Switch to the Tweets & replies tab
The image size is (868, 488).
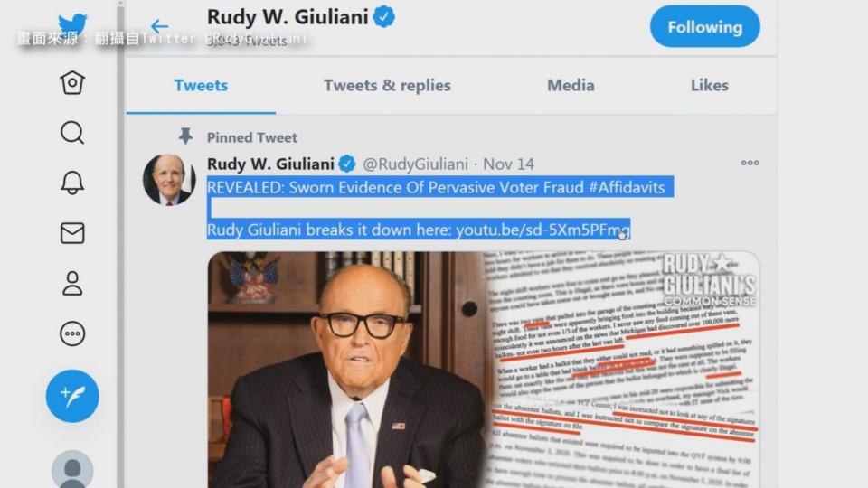[388, 85]
